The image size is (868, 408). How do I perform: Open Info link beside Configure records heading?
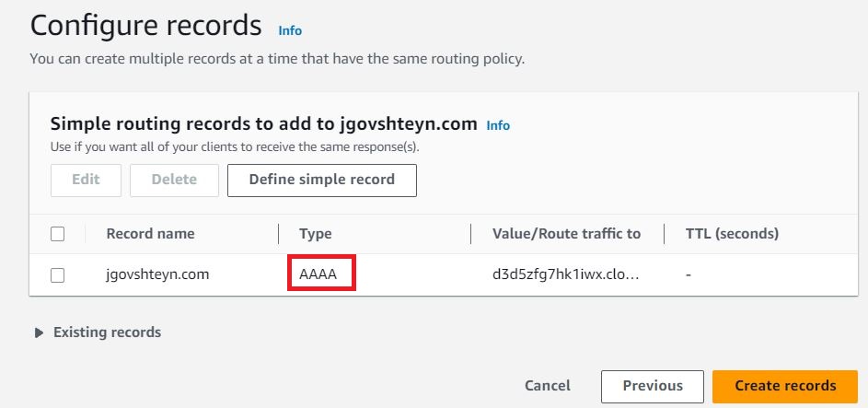click(x=290, y=30)
